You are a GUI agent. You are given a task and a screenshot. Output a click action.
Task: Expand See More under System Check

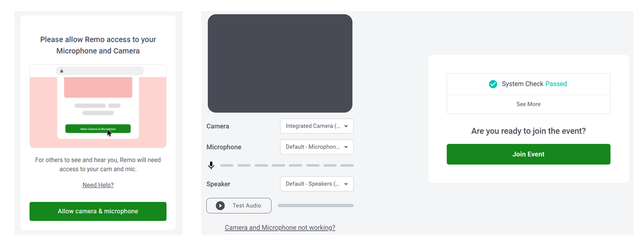click(528, 104)
